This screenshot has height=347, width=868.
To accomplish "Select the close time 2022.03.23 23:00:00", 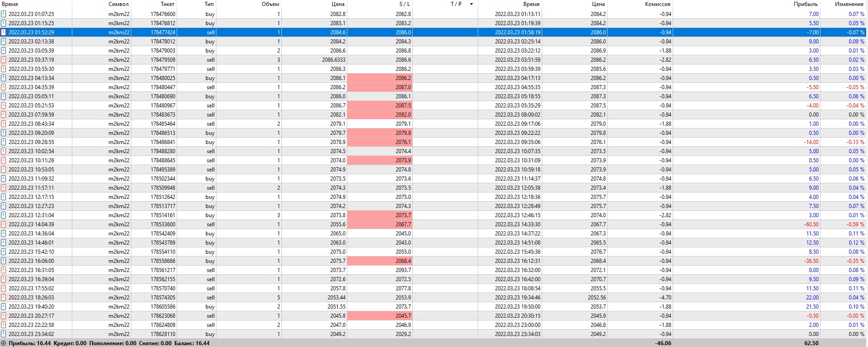I will [518, 325].
